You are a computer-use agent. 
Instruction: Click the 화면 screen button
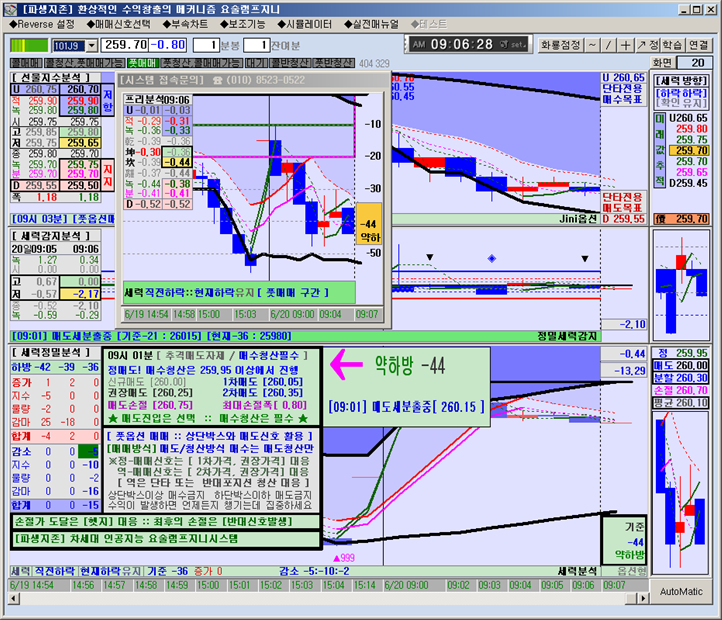click(663, 63)
